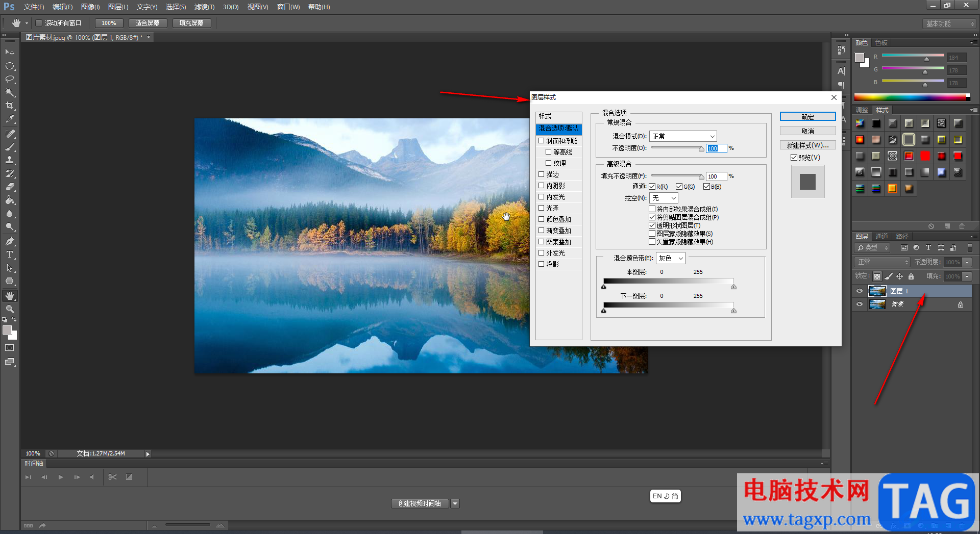980x534 pixels.
Task: Toggle R channel checkbox
Action: (x=652, y=187)
